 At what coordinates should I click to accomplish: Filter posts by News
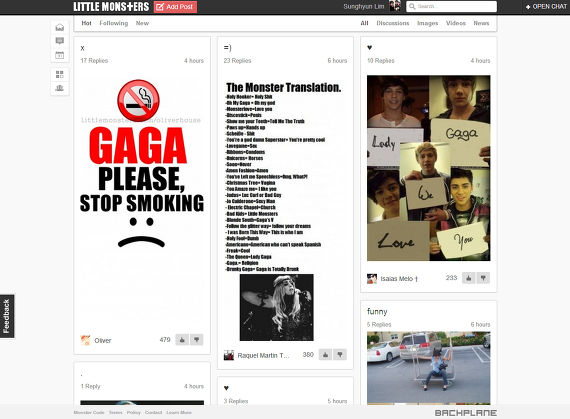(x=481, y=23)
